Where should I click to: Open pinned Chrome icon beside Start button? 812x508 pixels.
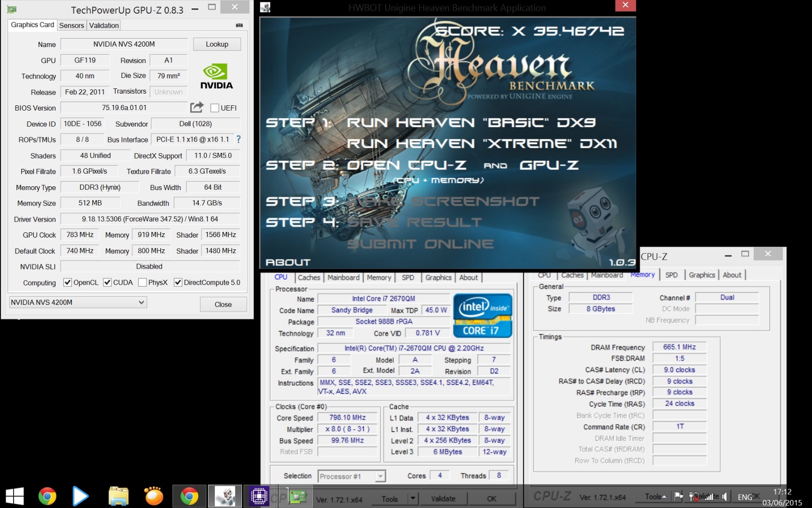(47, 496)
